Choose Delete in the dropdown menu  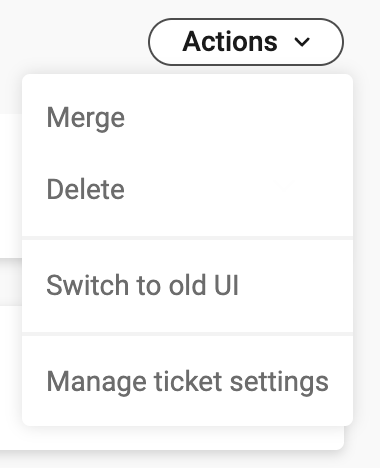pos(187,189)
